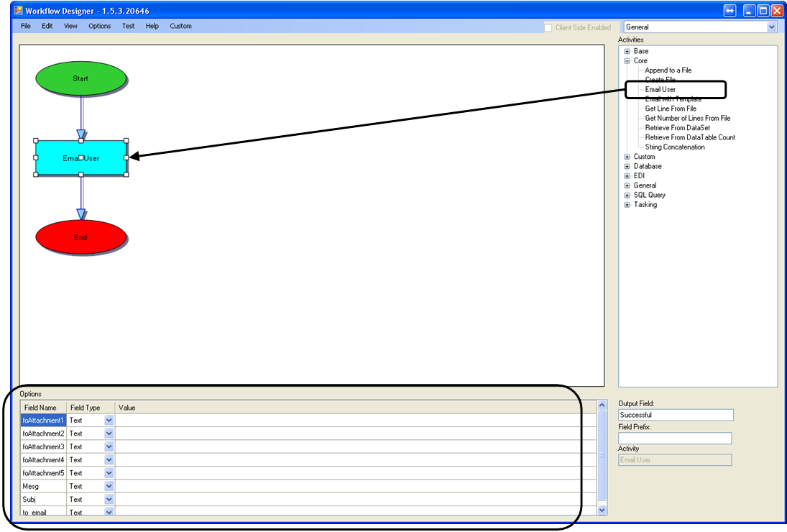
Task: Open the Custom menu
Action: click(x=180, y=26)
